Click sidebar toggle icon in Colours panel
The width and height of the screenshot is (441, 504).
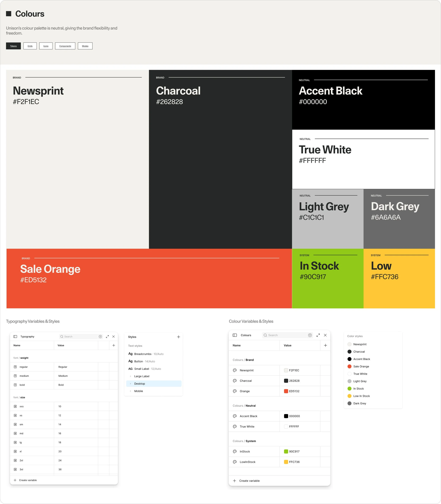(235, 335)
